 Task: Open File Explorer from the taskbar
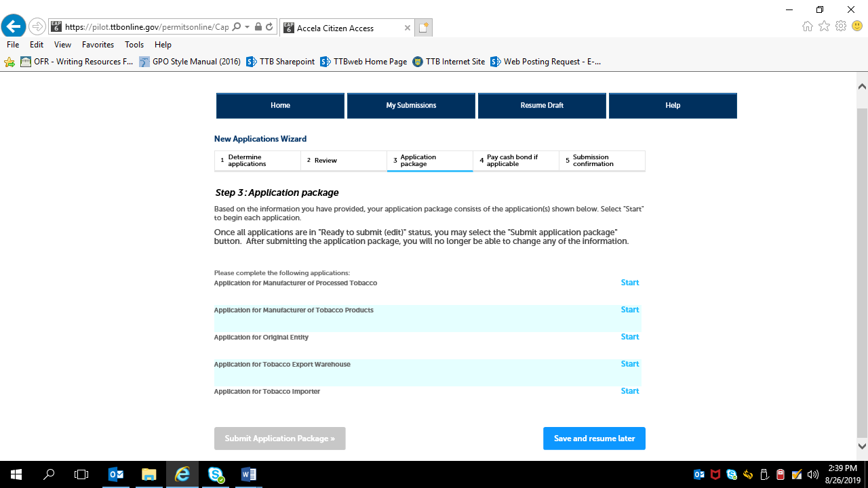(149, 474)
